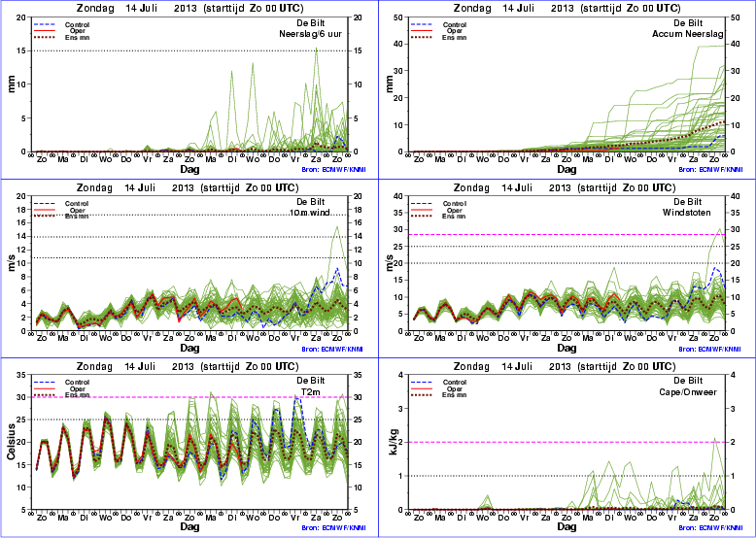
Task: Click "De Bilt" in the Accum Neerslag chart
Action: click(688, 23)
